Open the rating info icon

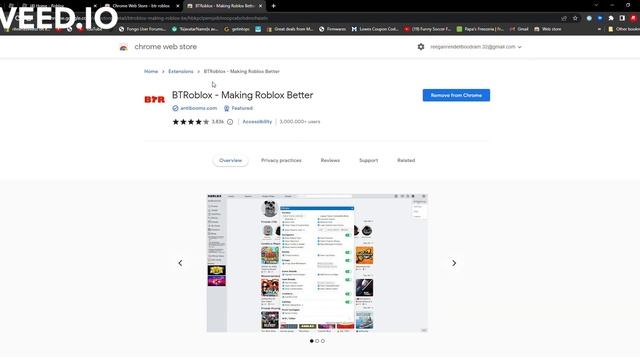[230, 122]
